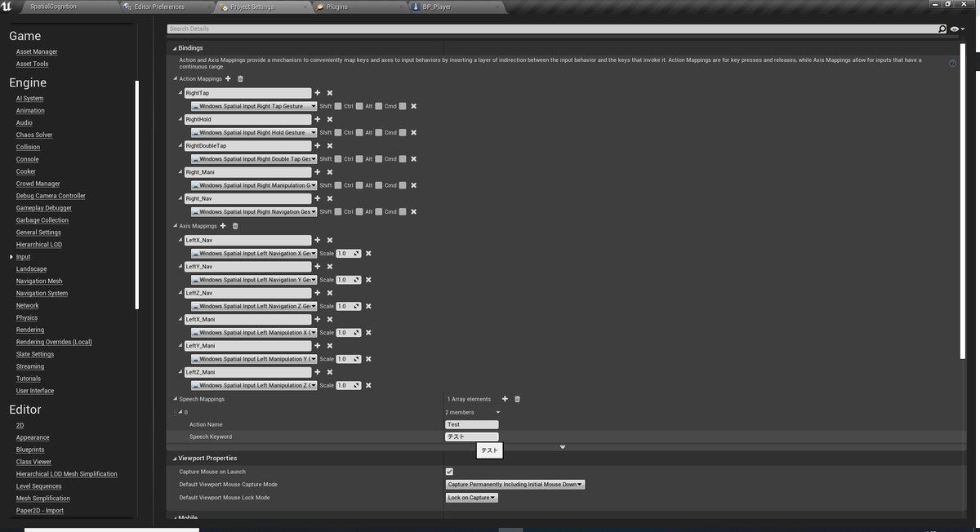Add a key to the LeftX_Mani axis

318,319
